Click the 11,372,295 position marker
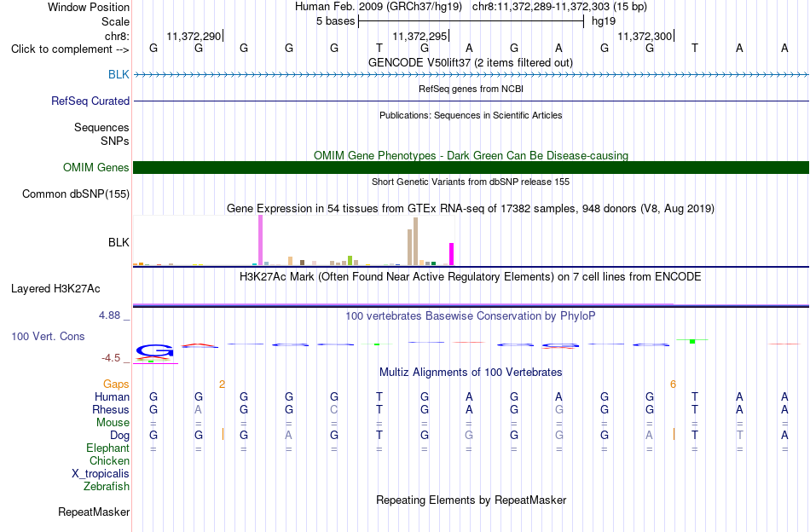 coord(420,36)
